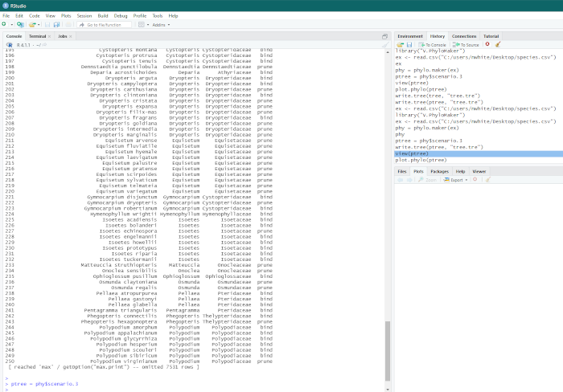Click the workspace panes grid icon
The height and width of the screenshot is (392, 563).
click(141, 24)
